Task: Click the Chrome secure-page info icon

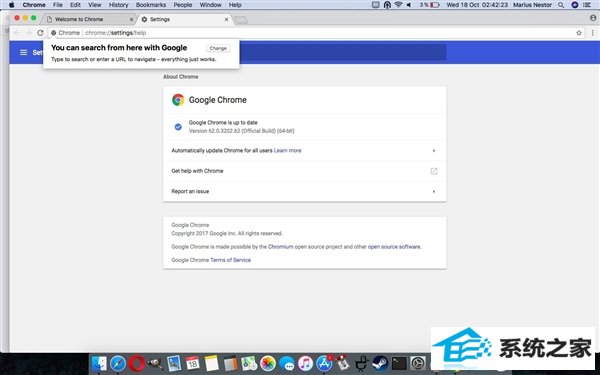Action: click(x=54, y=33)
